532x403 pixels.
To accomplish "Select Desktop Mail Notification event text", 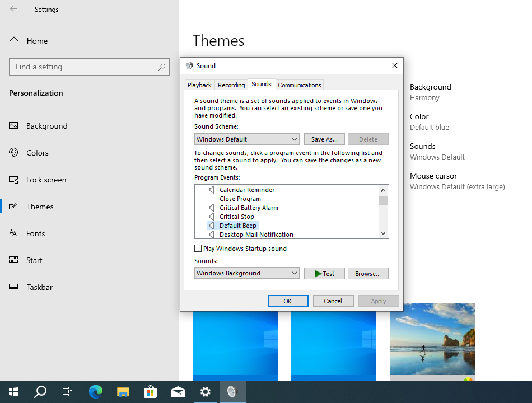I will click(x=256, y=235).
